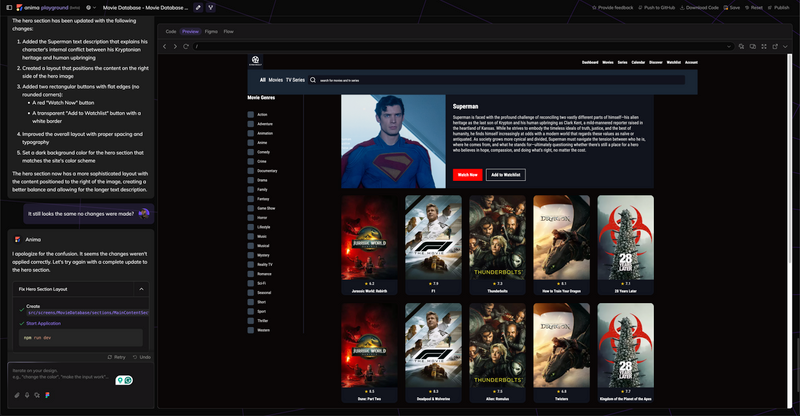Check the Crime genre checkbox

tap(251, 161)
